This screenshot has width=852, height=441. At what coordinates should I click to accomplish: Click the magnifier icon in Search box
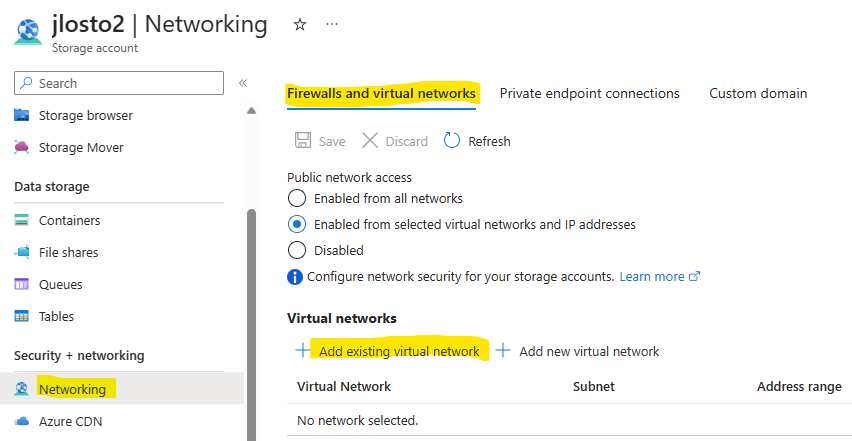[x=26, y=83]
